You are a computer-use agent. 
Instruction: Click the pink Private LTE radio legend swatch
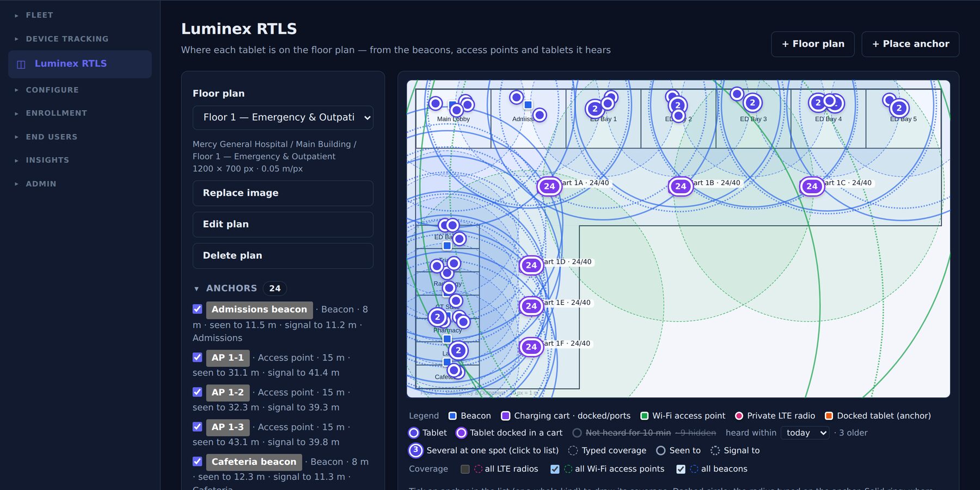tap(739, 416)
